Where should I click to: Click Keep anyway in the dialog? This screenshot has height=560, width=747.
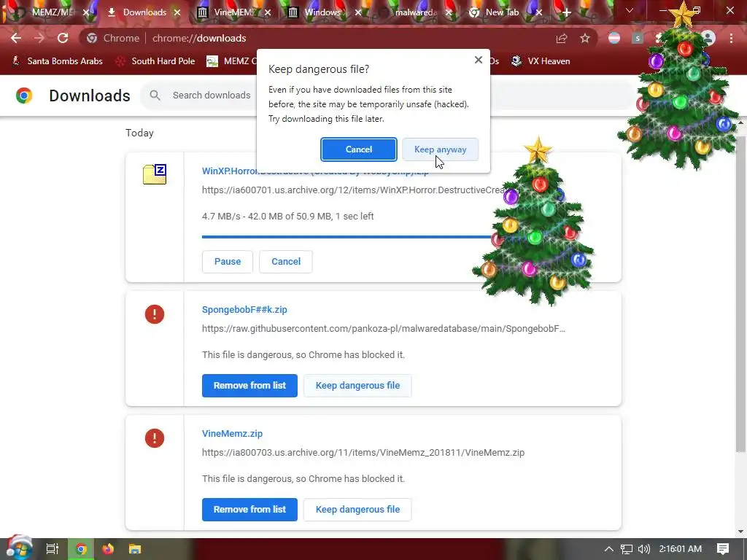pos(440,149)
